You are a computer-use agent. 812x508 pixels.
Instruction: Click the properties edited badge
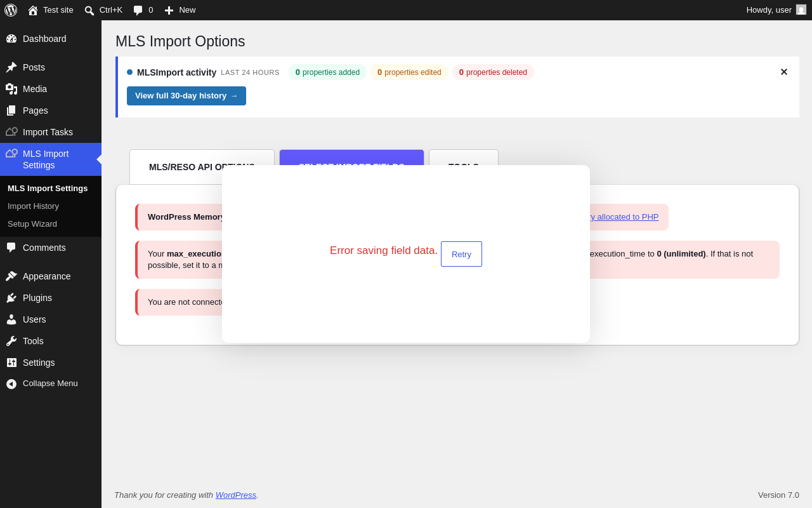tap(409, 72)
